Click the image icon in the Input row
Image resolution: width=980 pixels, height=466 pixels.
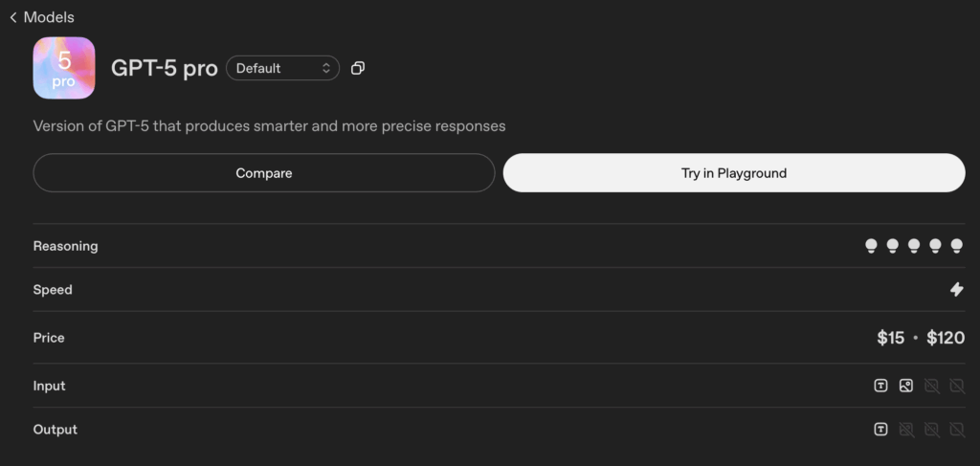pyautogui.click(x=906, y=386)
